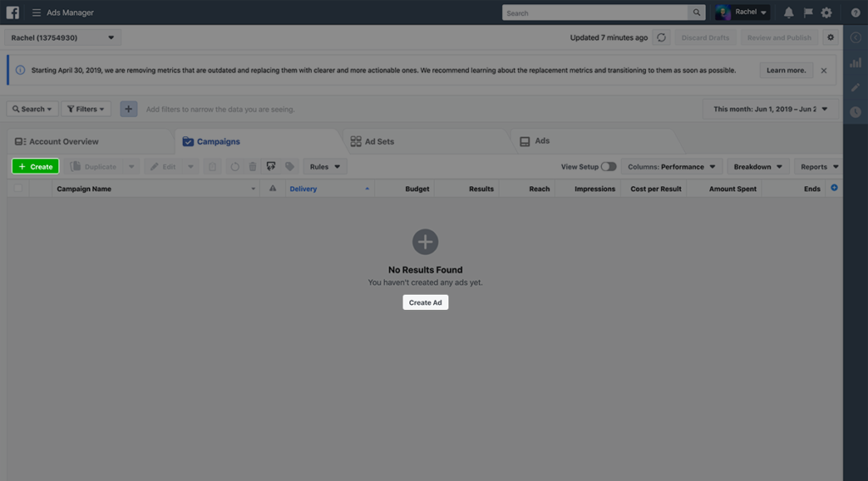
Task: Check the select-all campaigns checkbox
Action: 18,189
